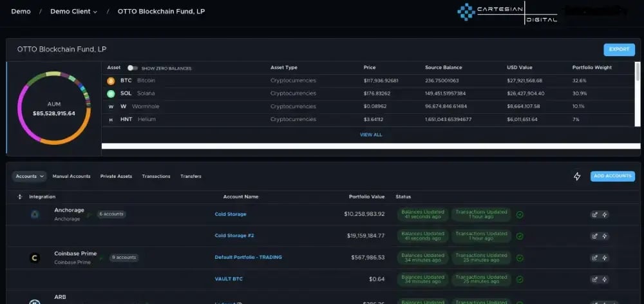Image resolution: width=644 pixels, height=304 pixels.
Task: Click AUM value $85,528,915.64
Action: pyautogui.click(x=54, y=113)
